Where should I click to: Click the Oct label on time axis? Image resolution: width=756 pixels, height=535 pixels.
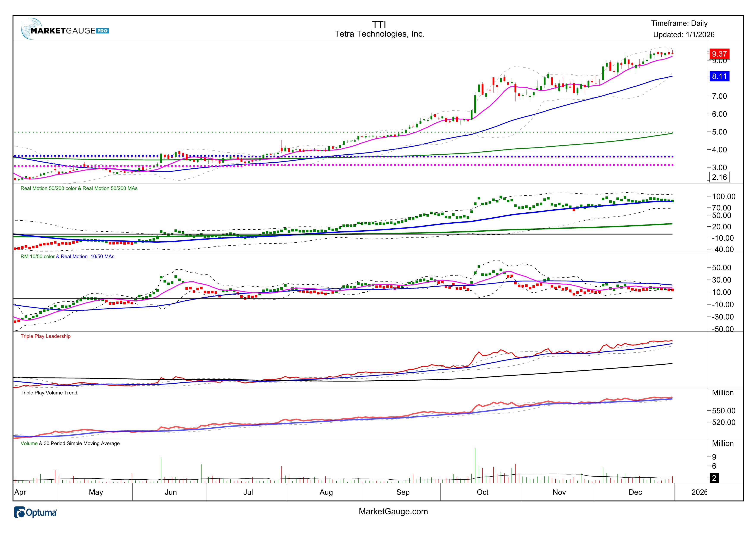tap(482, 493)
